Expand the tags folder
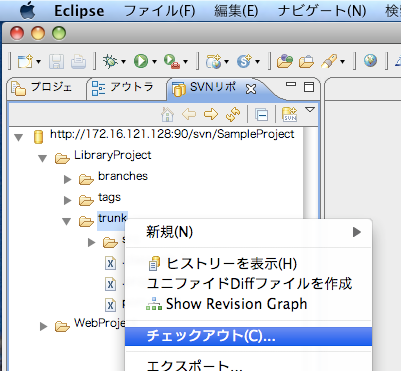 pos(68,200)
